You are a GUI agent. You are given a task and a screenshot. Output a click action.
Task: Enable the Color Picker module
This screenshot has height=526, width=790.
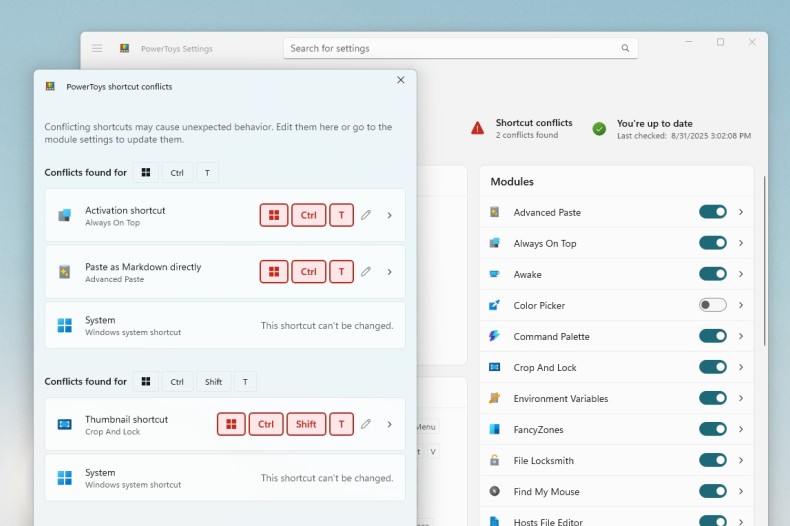tap(712, 305)
